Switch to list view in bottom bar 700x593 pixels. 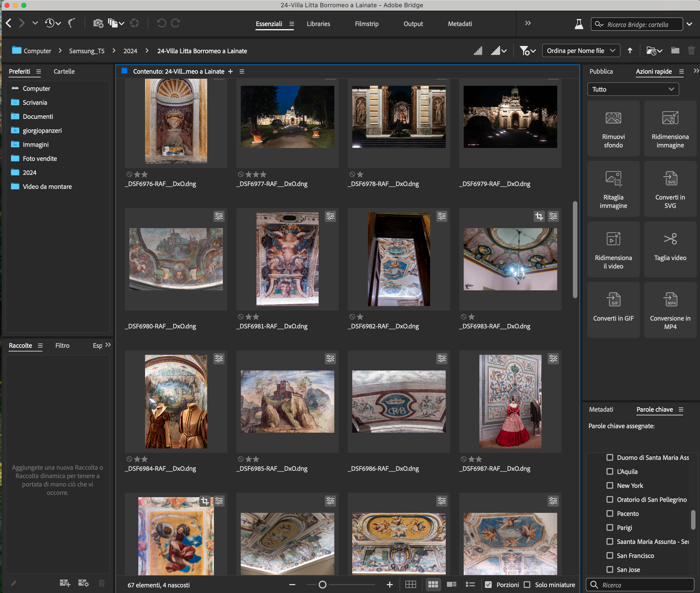point(470,585)
